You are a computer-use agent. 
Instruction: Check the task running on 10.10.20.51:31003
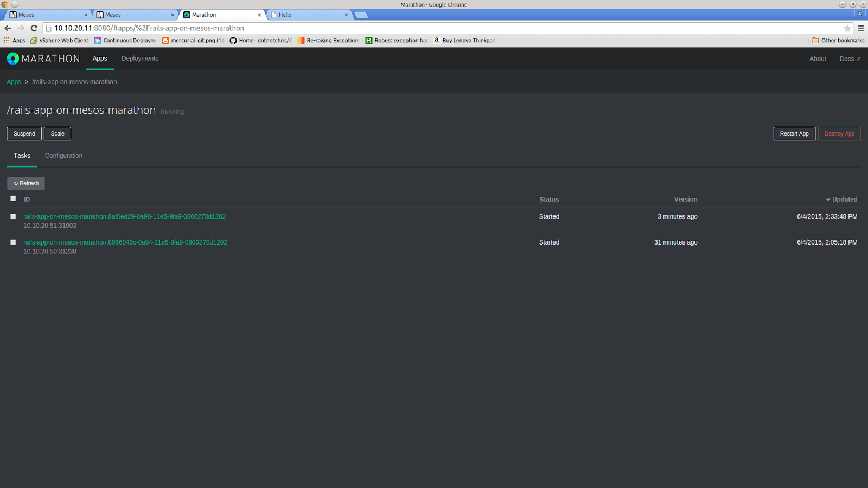tap(13, 216)
